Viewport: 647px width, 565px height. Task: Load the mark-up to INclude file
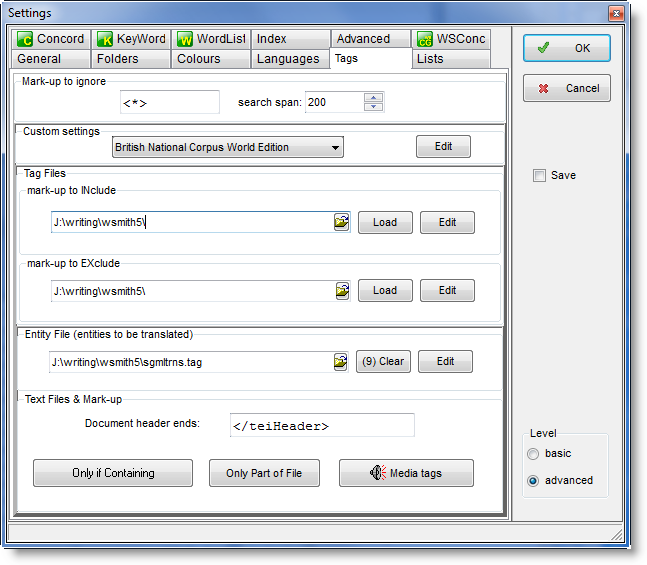pyautogui.click(x=385, y=222)
